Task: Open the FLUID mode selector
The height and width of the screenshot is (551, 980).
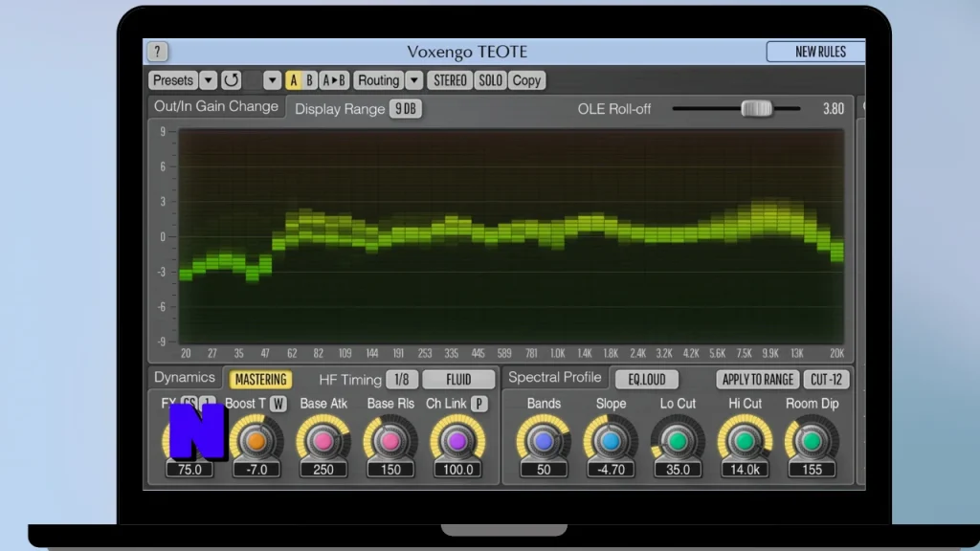Action: coord(458,379)
